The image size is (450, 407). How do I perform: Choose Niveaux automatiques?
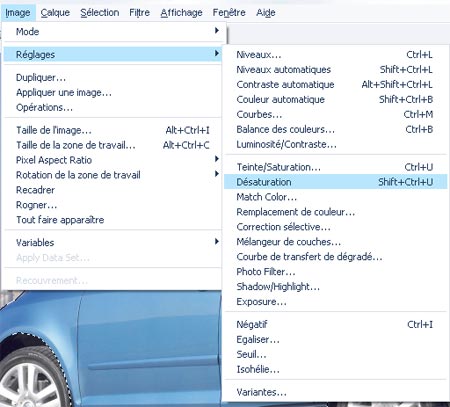point(335,69)
